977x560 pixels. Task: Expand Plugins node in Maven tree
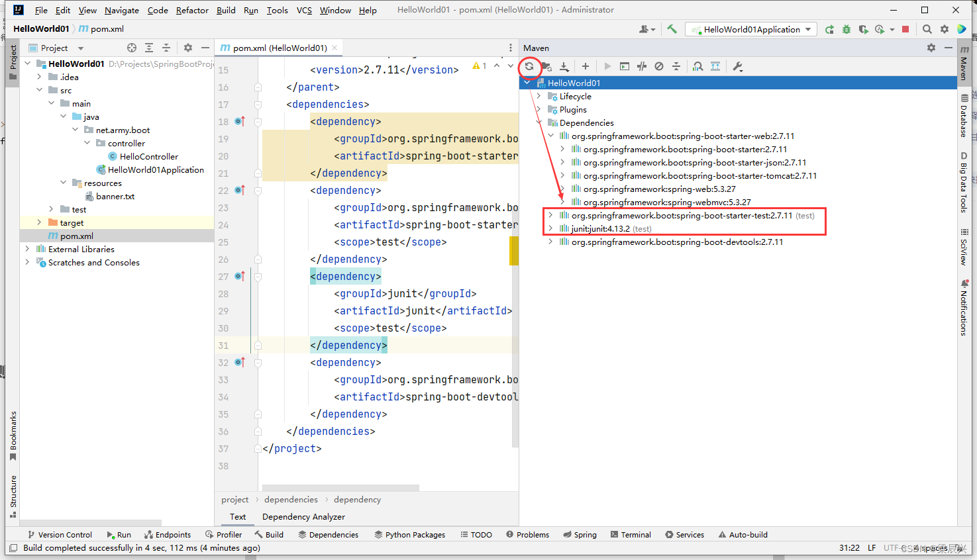(539, 109)
